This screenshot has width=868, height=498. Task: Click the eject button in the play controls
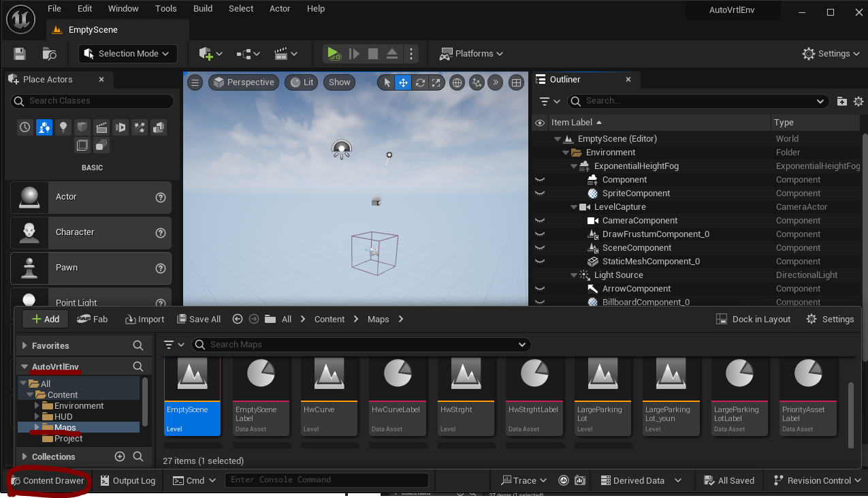pyautogui.click(x=392, y=54)
